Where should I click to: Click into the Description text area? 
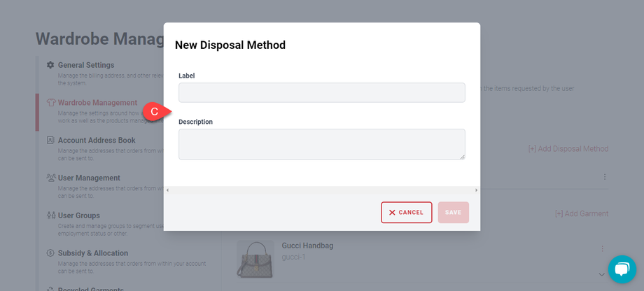[321, 144]
